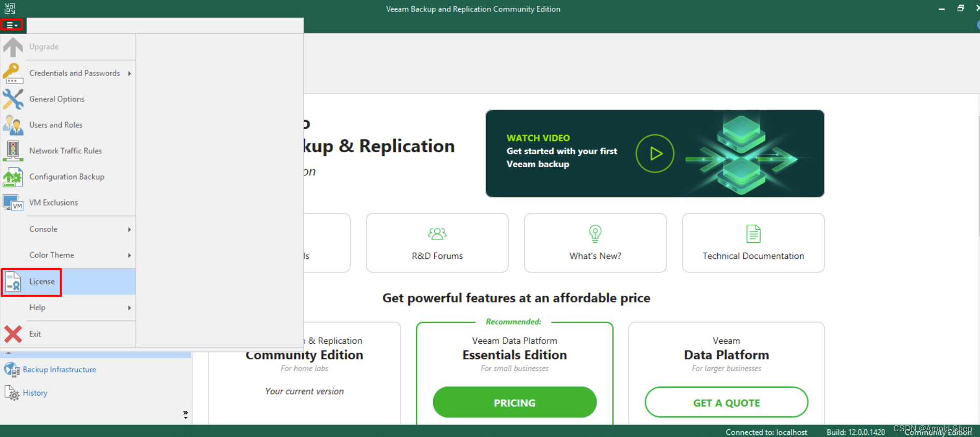Click the License certificate icon
980x437 pixels.
pyautogui.click(x=13, y=282)
